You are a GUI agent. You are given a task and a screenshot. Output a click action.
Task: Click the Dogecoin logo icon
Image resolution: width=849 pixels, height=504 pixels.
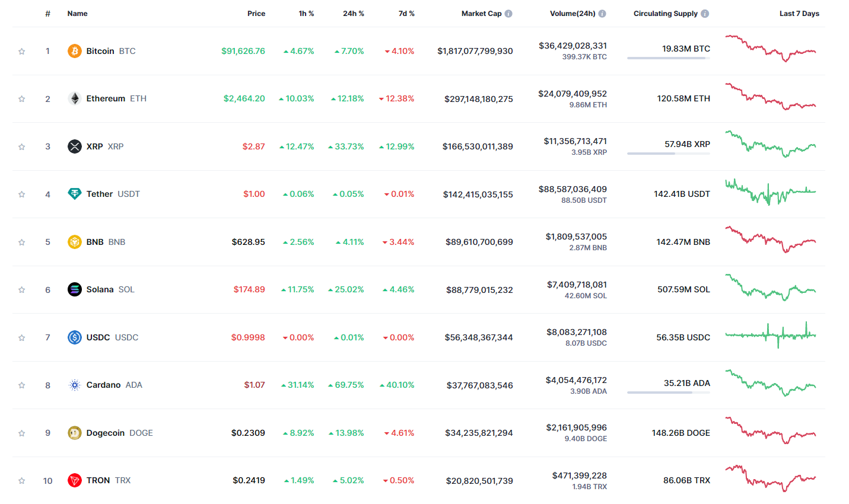[74, 433]
